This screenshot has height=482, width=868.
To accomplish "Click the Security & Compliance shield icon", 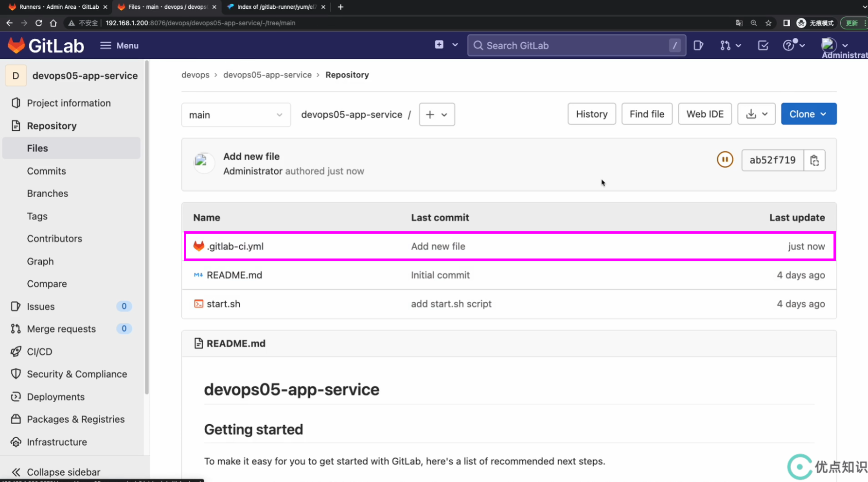I will coord(16,374).
